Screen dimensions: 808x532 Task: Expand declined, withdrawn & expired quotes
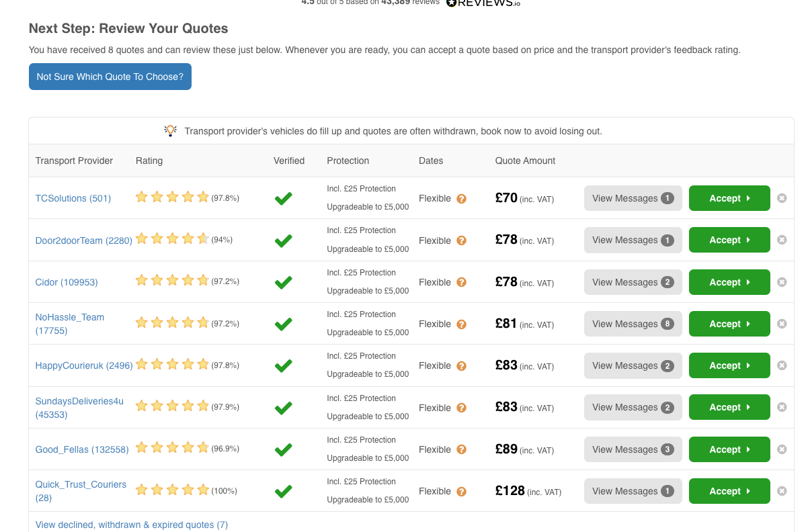(x=132, y=525)
